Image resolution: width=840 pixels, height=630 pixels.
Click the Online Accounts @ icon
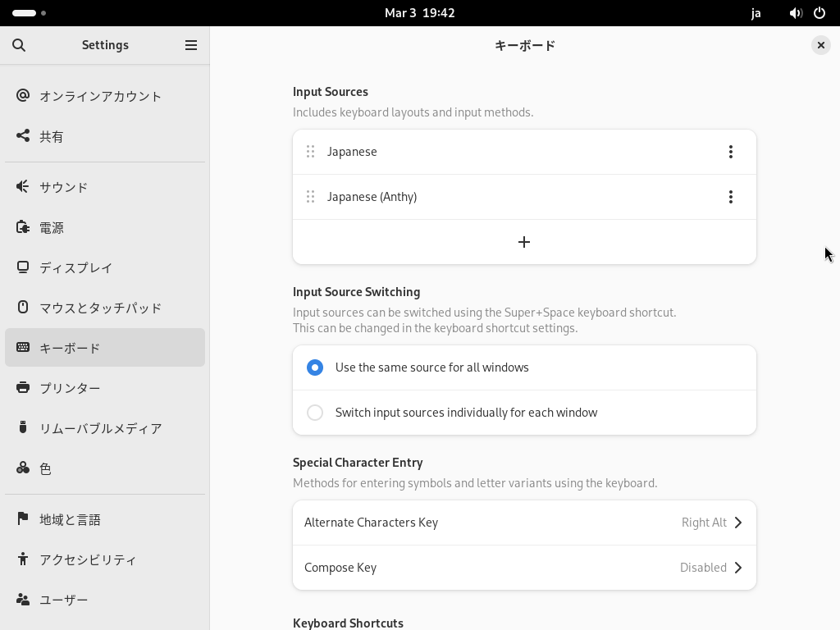22,95
